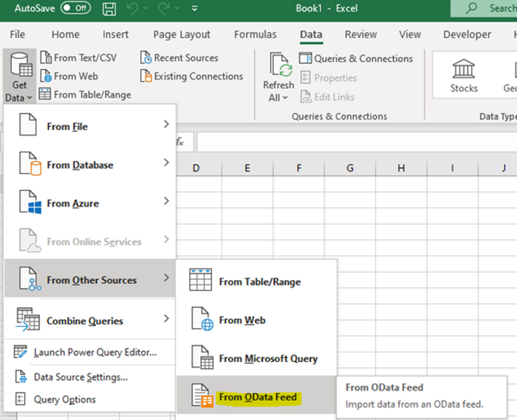Click the From Other Sources menu item

point(90,278)
